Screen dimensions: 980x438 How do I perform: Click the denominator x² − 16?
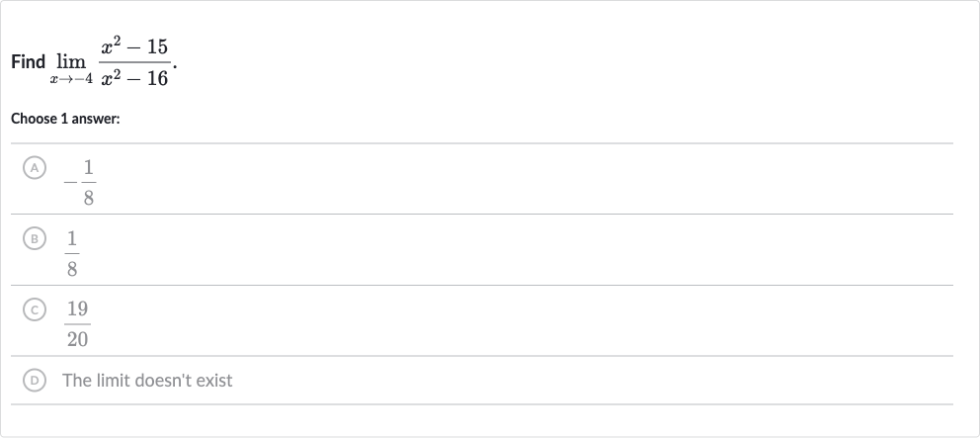pos(134,77)
